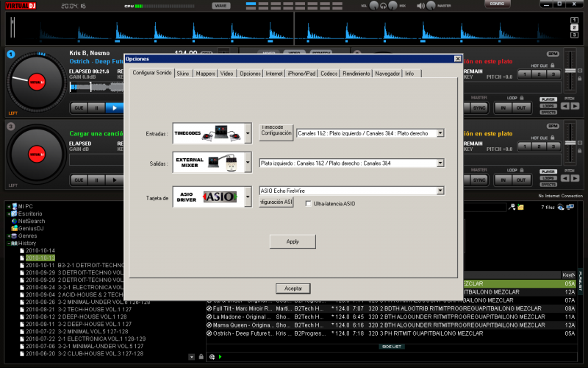
Task: Open the ASIO Echo FireWire device dropdown
Action: point(352,191)
